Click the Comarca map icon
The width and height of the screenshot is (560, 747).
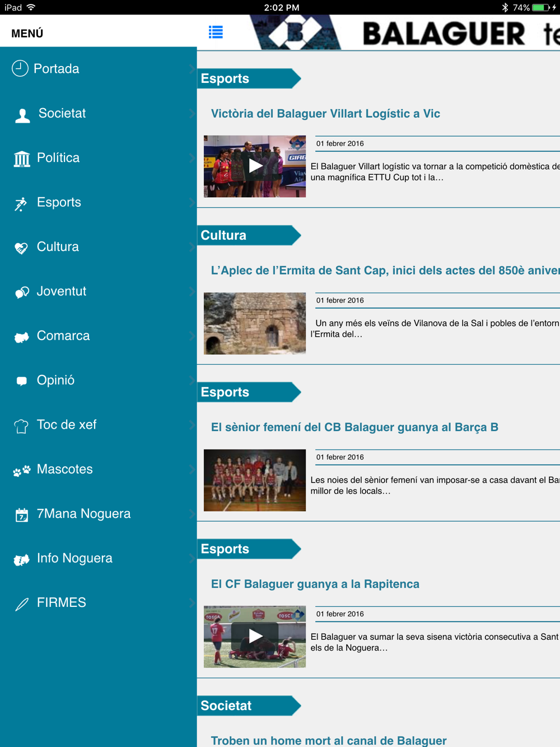[x=21, y=337]
